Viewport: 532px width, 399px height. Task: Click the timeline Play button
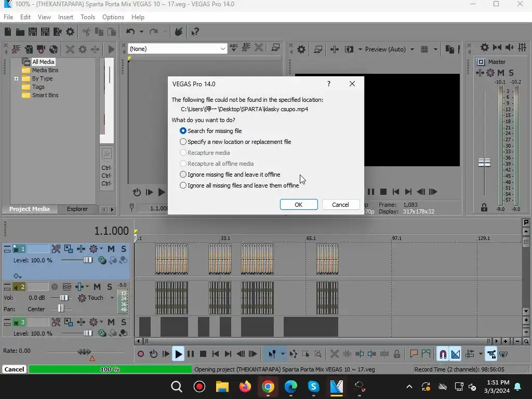click(x=178, y=354)
